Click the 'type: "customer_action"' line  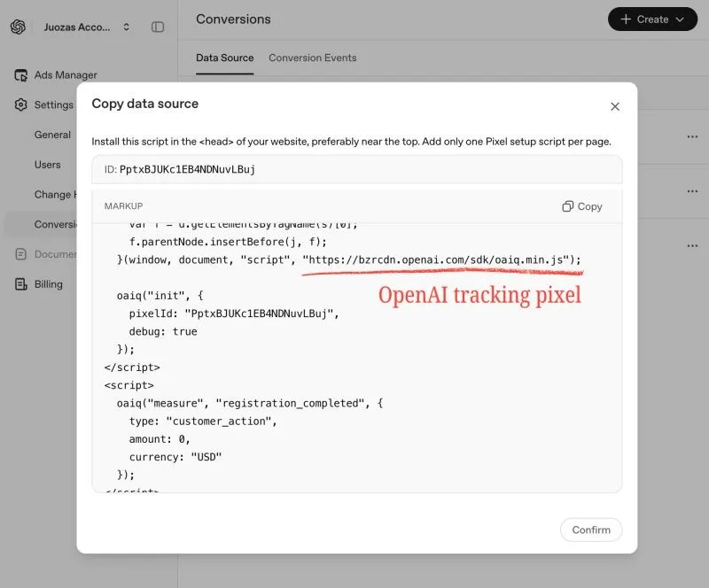point(203,422)
